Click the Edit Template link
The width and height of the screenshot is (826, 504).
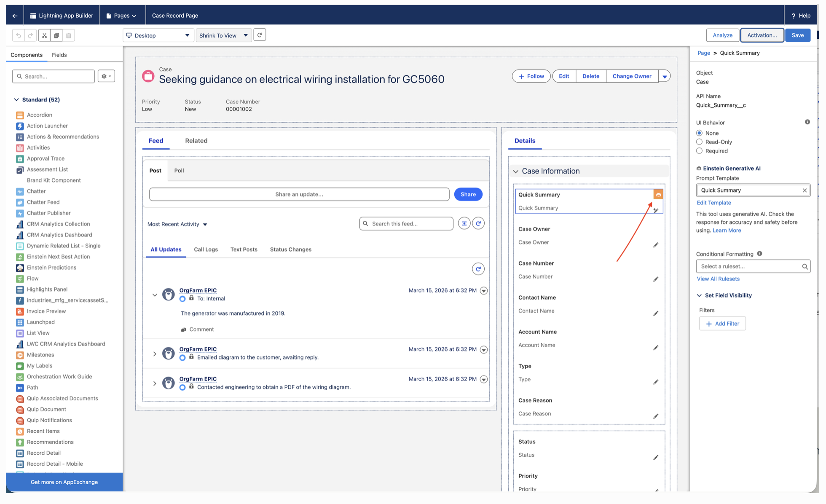coord(714,203)
